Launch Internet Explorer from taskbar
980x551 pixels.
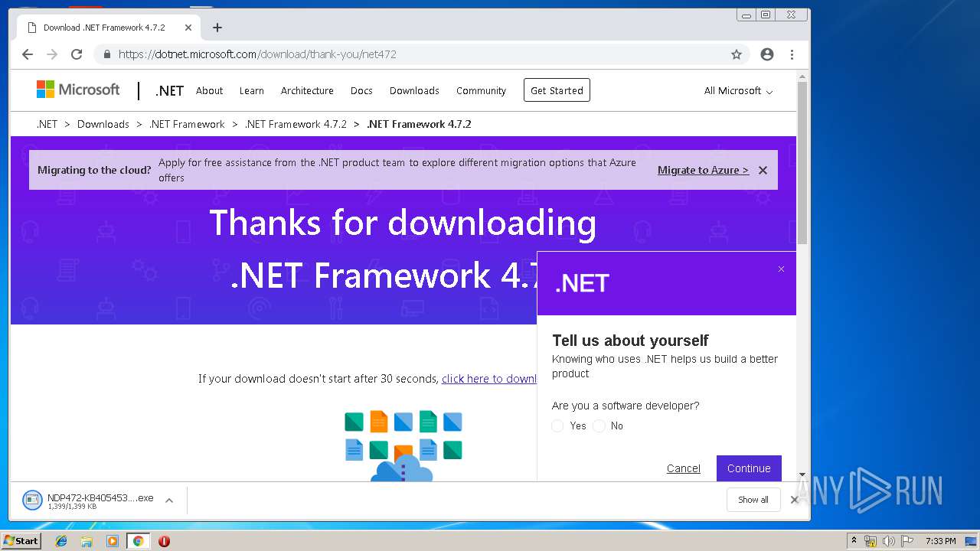coord(61,541)
